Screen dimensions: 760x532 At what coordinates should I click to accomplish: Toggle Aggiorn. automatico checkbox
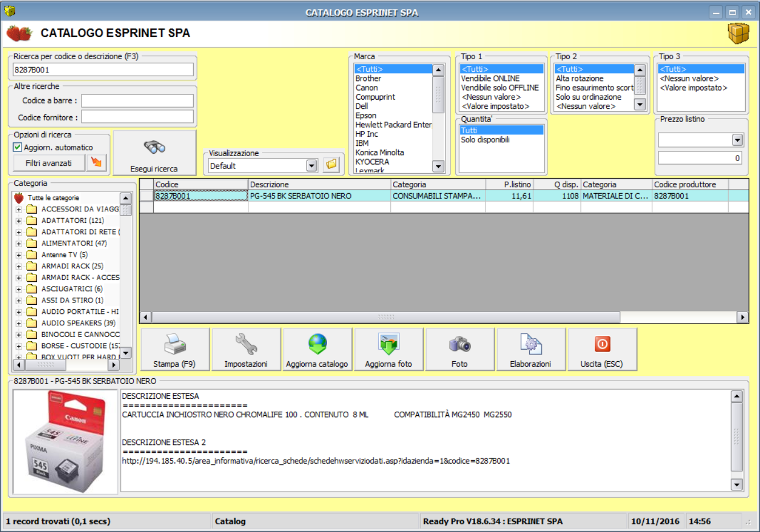coord(18,147)
